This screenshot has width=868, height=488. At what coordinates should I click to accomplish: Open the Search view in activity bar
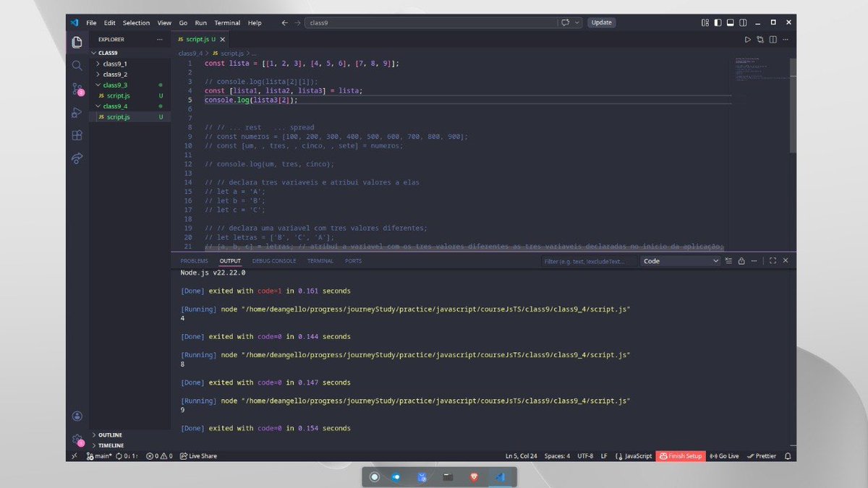pyautogui.click(x=77, y=66)
